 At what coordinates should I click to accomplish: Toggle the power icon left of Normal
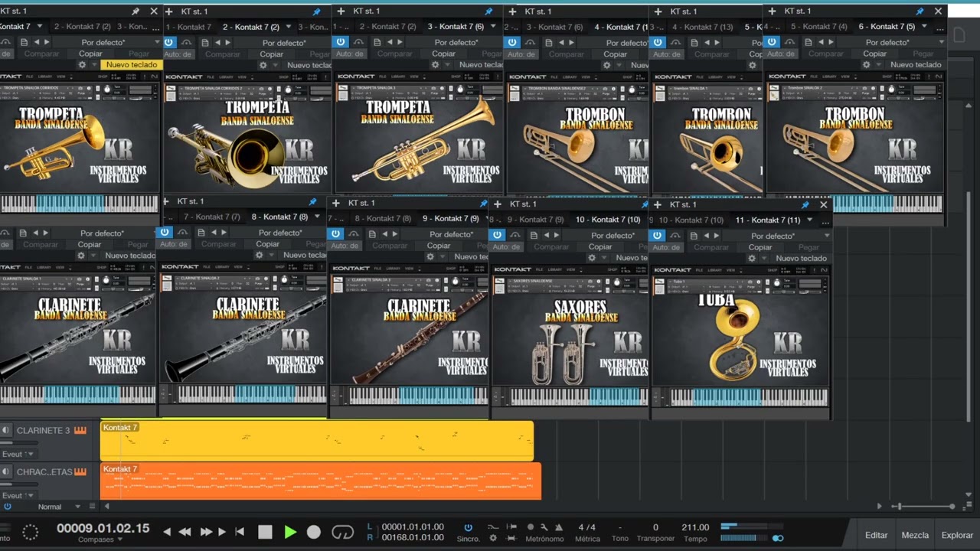tap(8, 507)
